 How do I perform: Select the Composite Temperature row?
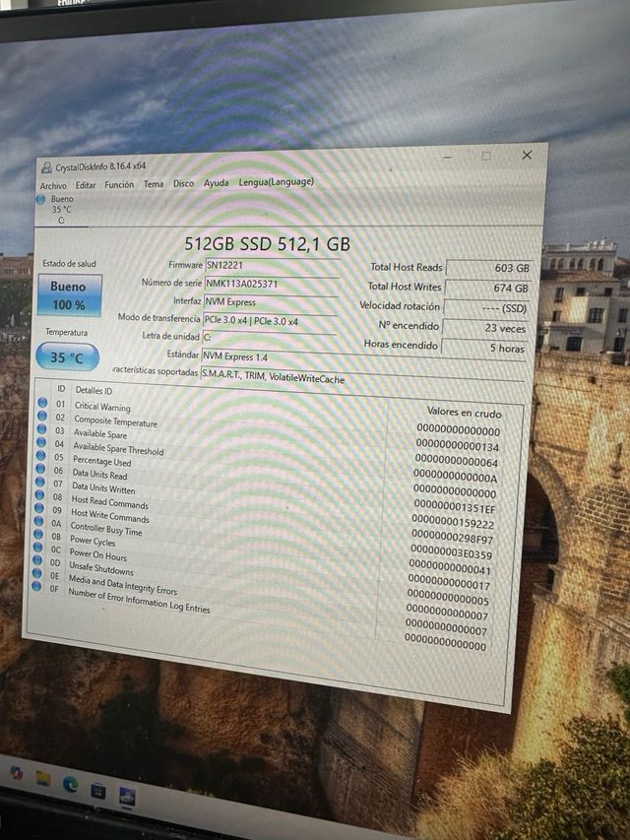115,421
